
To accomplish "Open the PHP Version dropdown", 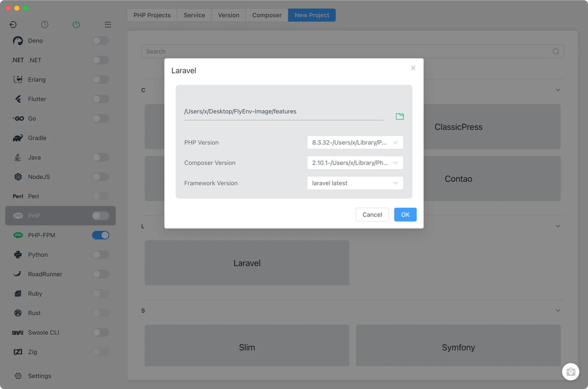I will (x=355, y=142).
